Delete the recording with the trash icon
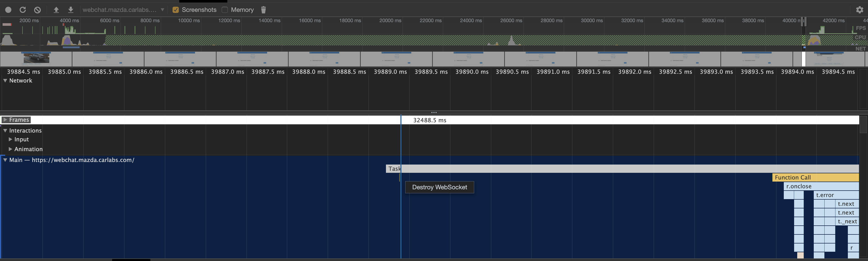The height and width of the screenshot is (261, 868). pos(263,10)
